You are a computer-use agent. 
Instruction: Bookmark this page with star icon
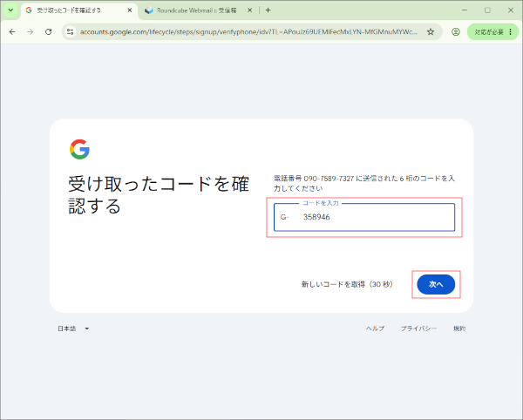[431, 31]
